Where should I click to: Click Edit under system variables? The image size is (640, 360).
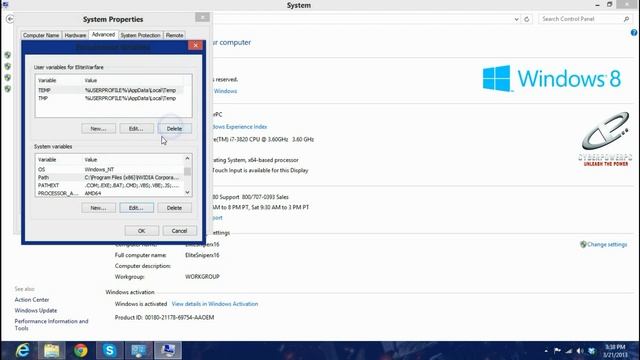point(136,208)
